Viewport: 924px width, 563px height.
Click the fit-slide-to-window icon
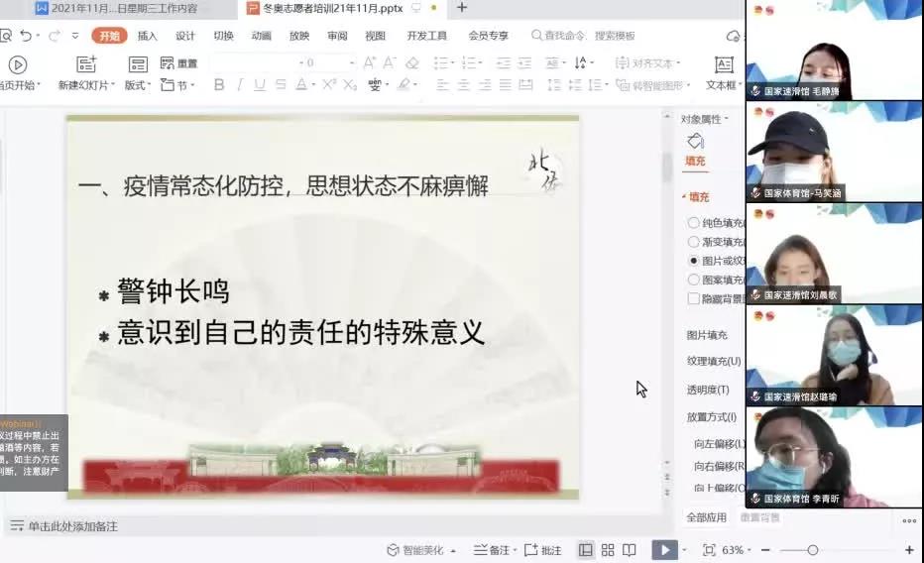[709, 550]
